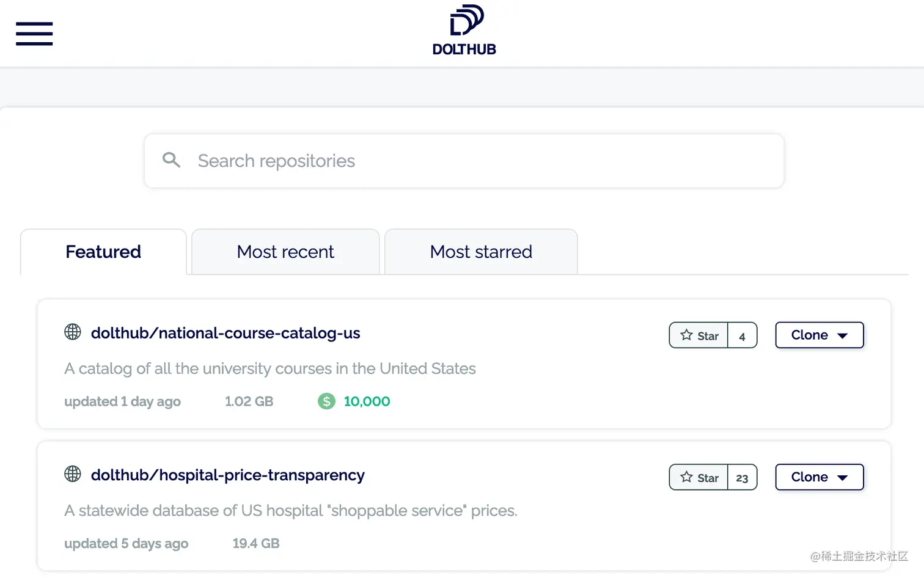
Task: Click the star outline icon on hospital-price-transparency
Action: point(686,477)
